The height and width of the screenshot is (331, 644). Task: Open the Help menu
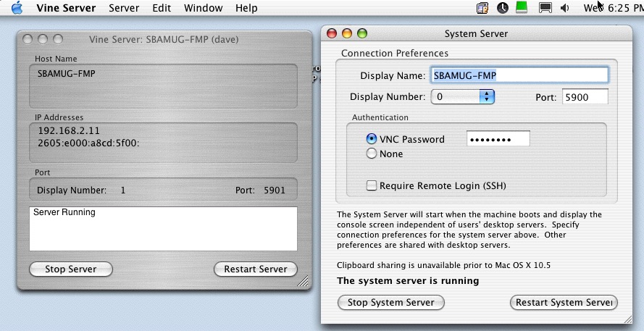(246, 8)
